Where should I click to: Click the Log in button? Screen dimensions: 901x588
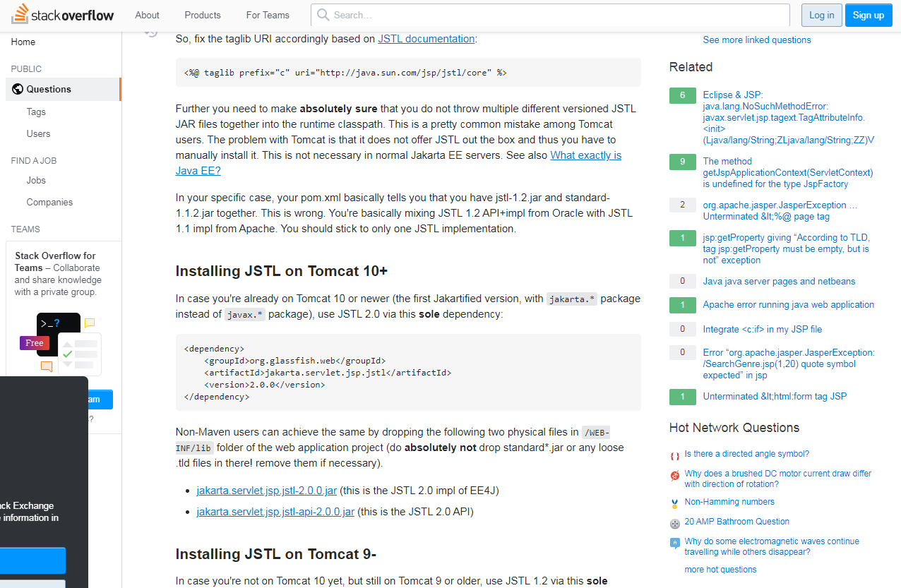821,15
